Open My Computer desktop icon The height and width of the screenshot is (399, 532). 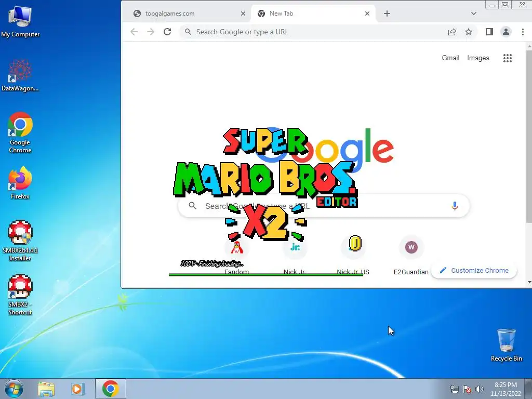pyautogui.click(x=20, y=21)
